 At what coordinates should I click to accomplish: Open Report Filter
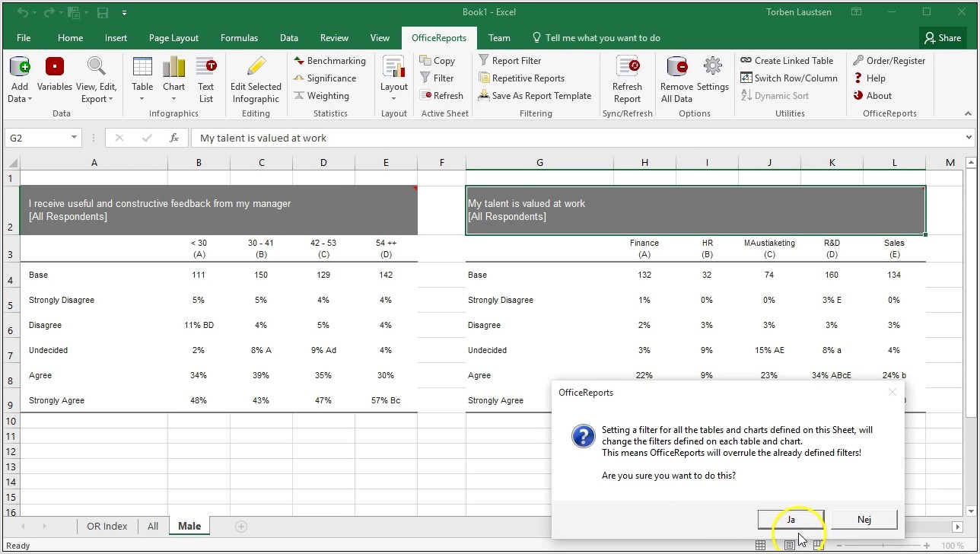tap(509, 61)
